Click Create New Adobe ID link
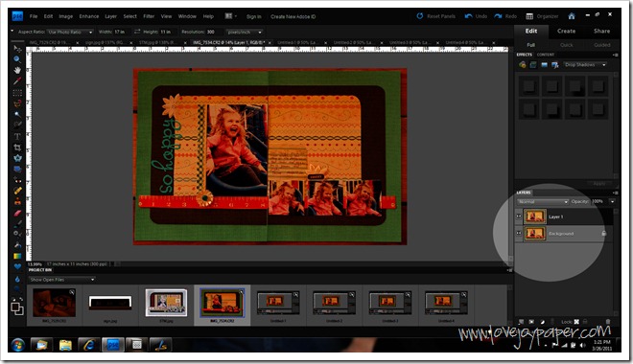Viewport: 633px width, 364px height. point(293,16)
